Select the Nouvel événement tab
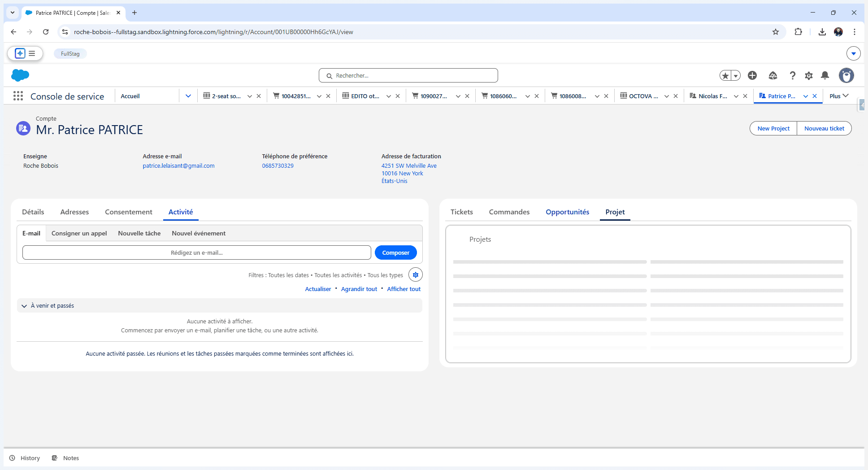Viewport: 868px width, 470px height. click(199, 233)
